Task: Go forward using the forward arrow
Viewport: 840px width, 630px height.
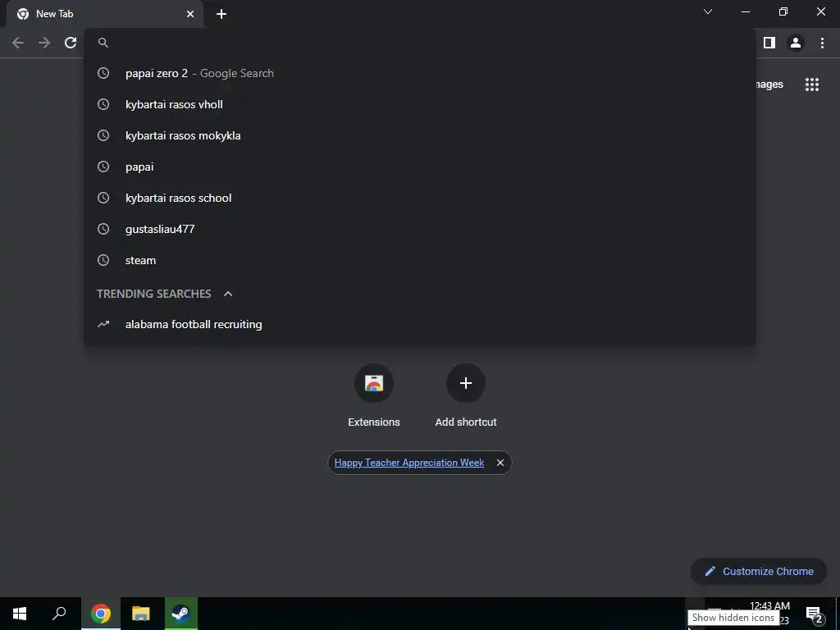Action: 44,43
